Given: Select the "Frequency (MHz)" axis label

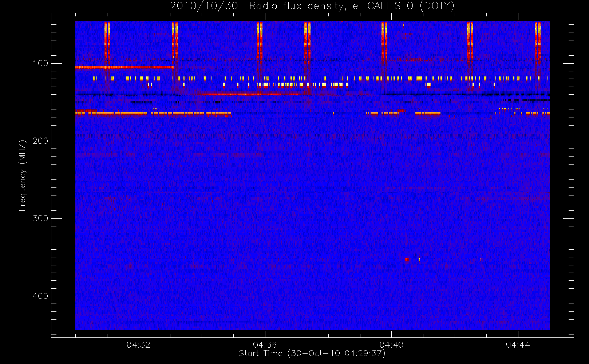Looking at the screenshot, I should [23, 175].
